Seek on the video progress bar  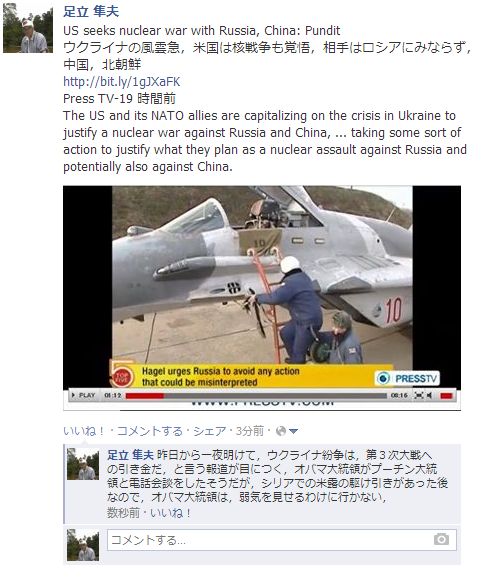coord(256,396)
